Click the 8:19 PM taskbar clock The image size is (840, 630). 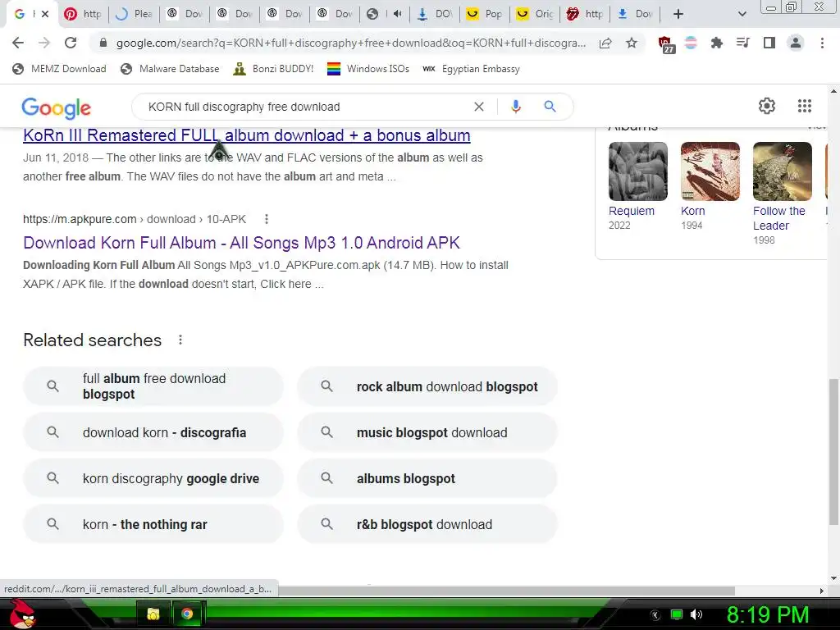(x=768, y=614)
